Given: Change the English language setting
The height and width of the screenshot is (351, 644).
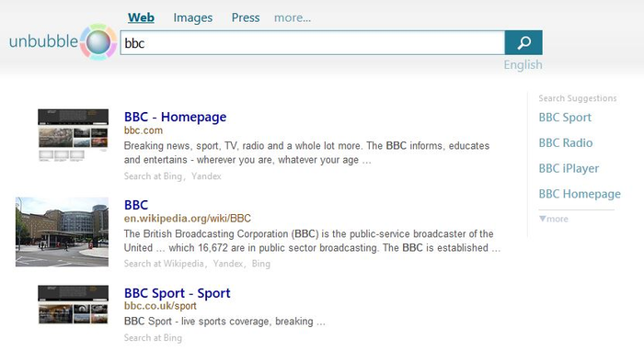Looking at the screenshot, I should [523, 65].
